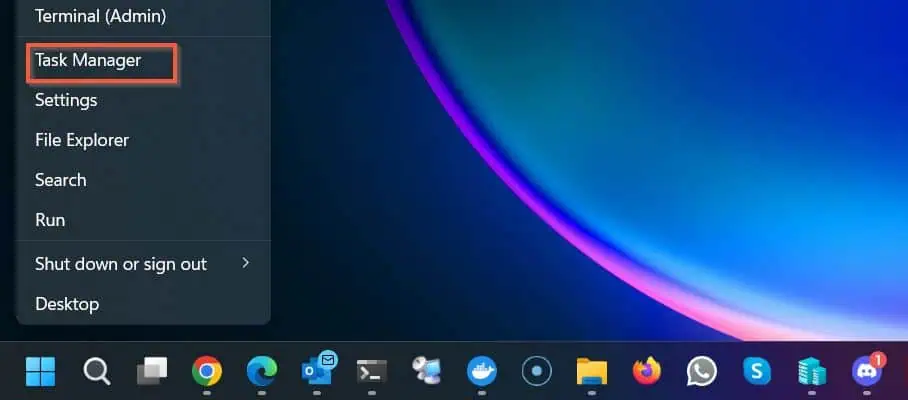Screen dimensions: 908x400
Task: Click the teal building taskbar icon
Action: (812, 371)
